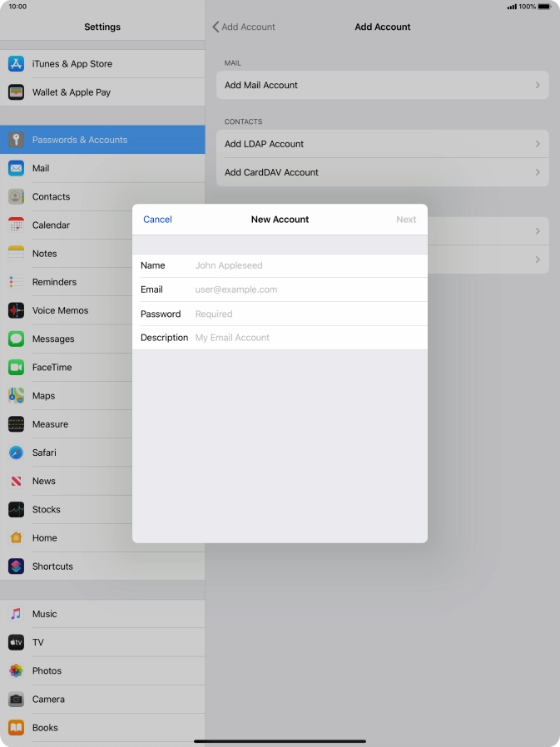Tap the iTunes & App Store icon
560x747 pixels.
coord(16,64)
